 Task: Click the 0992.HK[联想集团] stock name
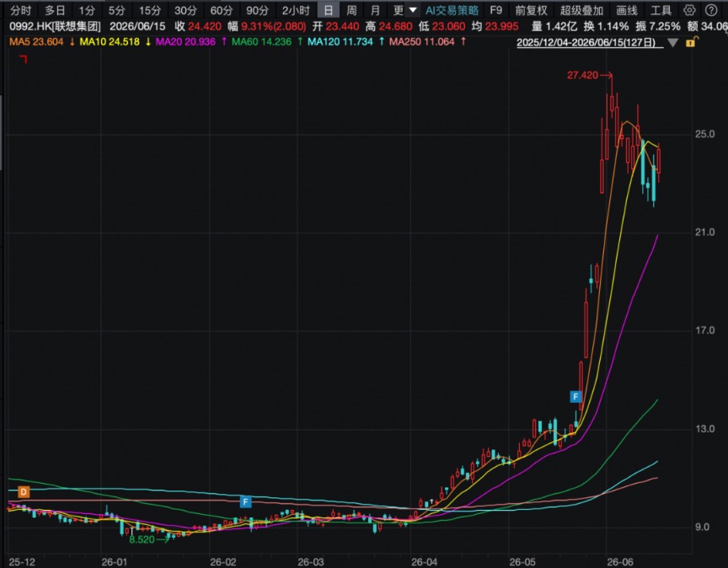click(55, 26)
